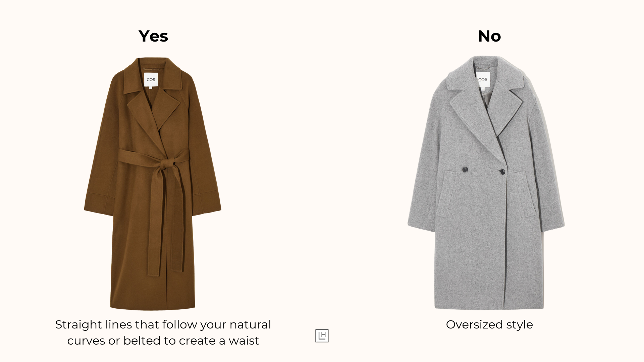
Task: Click the LH logo icon
Action: [x=322, y=336]
